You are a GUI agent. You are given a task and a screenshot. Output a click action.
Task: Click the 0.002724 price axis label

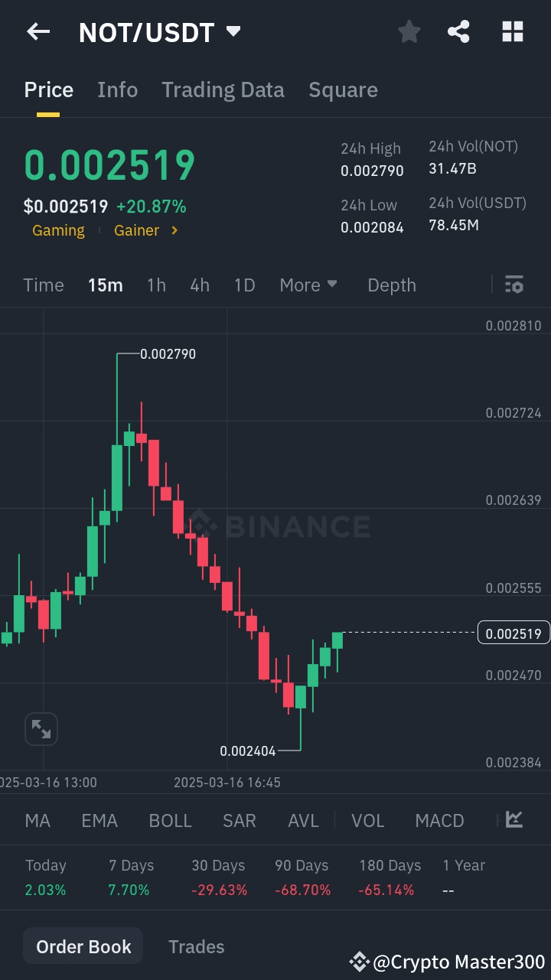point(514,413)
